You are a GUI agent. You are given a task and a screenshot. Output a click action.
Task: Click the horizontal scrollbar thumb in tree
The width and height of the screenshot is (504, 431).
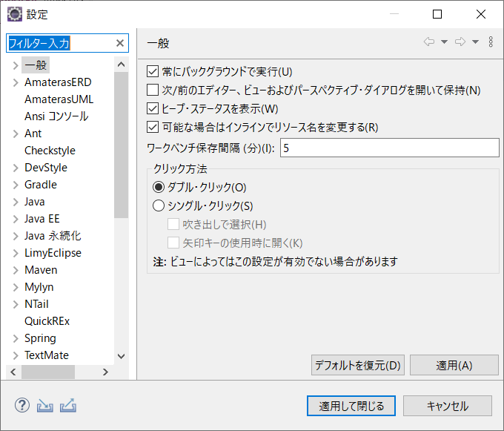pos(48,372)
